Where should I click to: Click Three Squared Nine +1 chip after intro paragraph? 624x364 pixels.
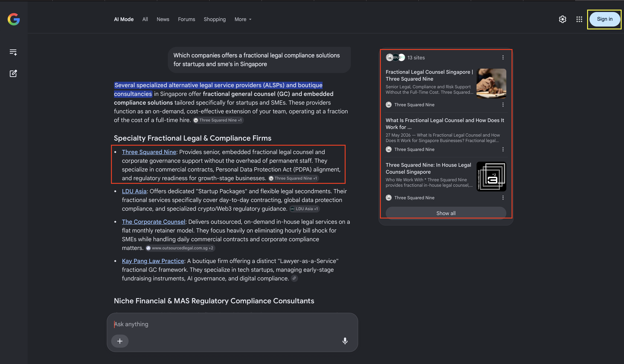click(218, 120)
